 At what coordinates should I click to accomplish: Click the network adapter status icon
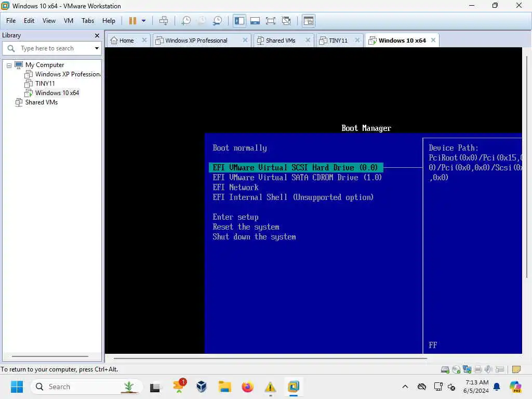[467, 369]
